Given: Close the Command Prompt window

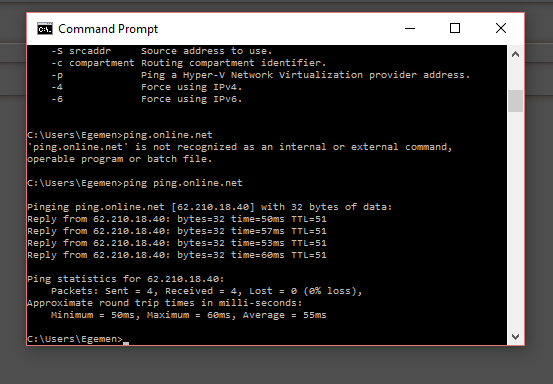Looking at the screenshot, I should (501, 28).
